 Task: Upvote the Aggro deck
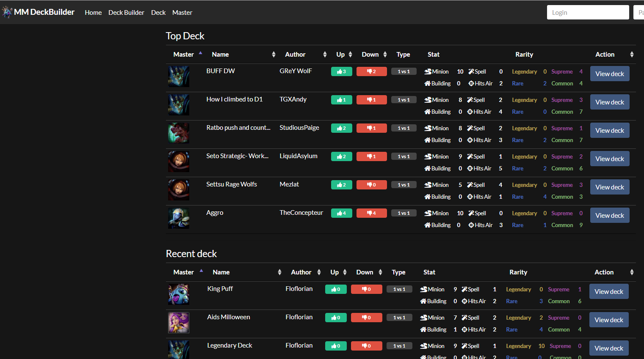(342, 213)
